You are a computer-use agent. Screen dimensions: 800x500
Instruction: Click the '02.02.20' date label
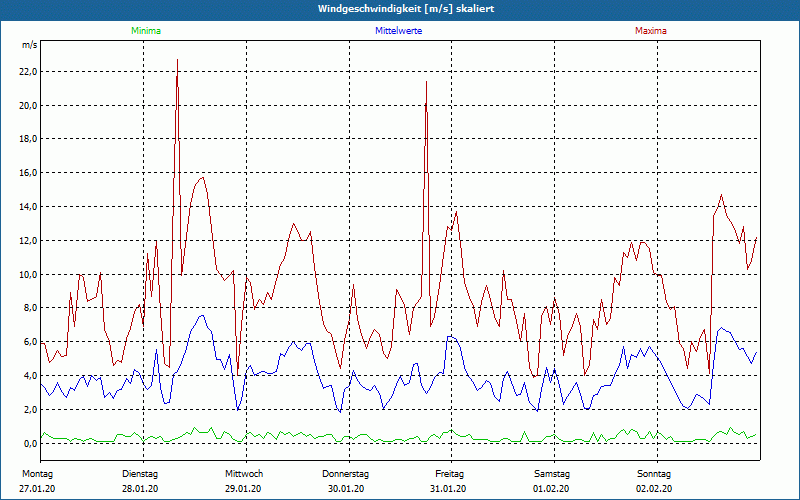(x=654, y=489)
